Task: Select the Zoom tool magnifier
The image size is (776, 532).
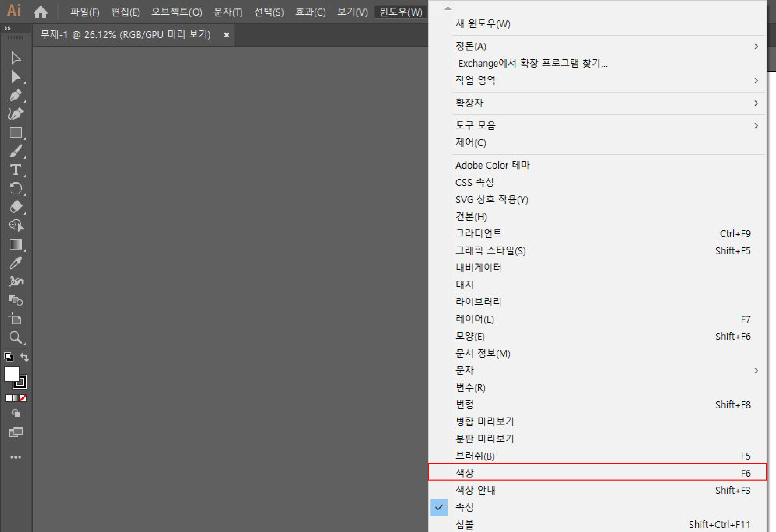Action: (x=16, y=337)
